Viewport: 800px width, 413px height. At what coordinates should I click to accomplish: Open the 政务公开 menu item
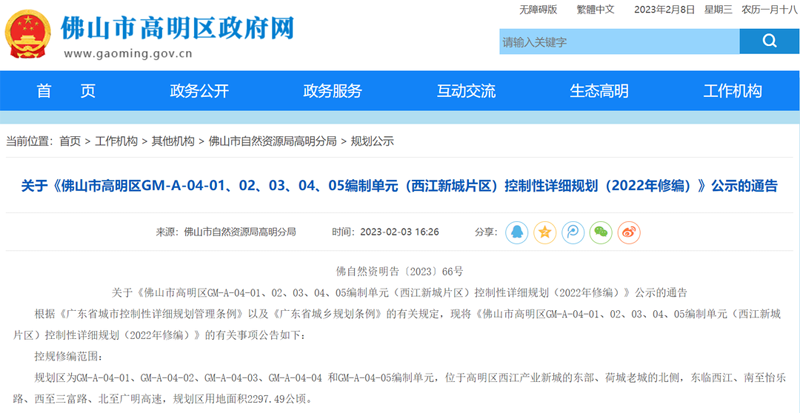(x=199, y=91)
